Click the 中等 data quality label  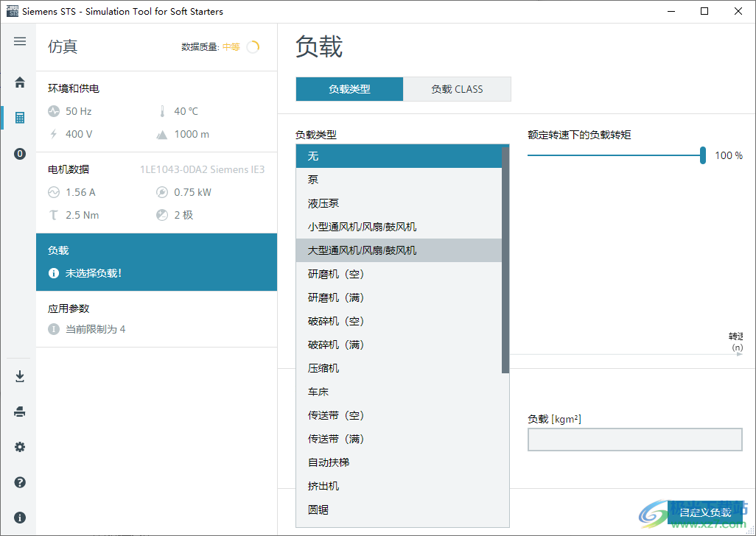231,46
